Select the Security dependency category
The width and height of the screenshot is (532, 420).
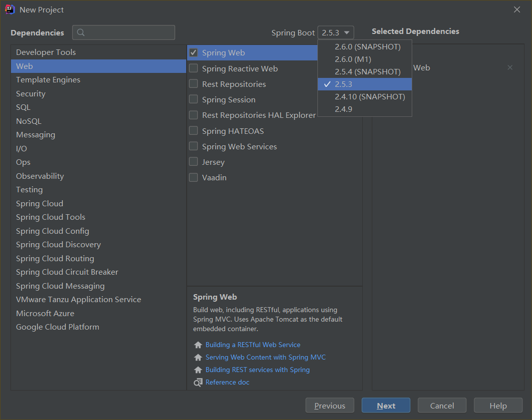coord(31,94)
